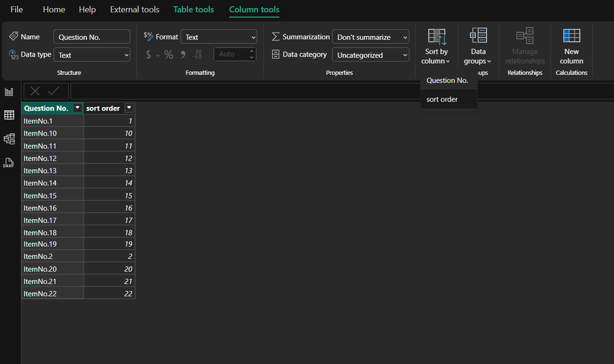Commit the formula with the checkmark icon

pos(53,91)
